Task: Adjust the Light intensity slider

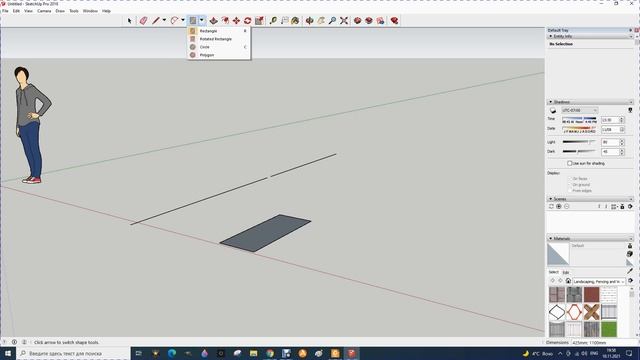Action: (579, 142)
